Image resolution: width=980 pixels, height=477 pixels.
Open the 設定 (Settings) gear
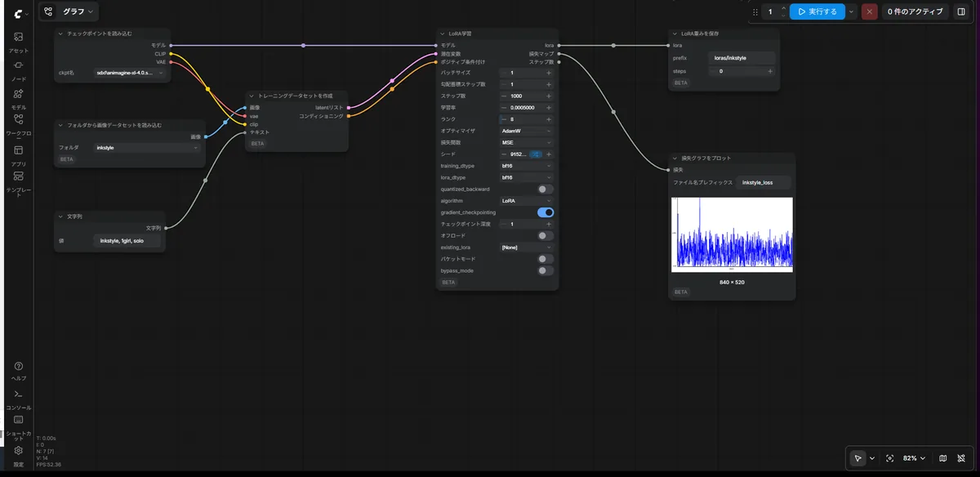[x=18, y=457]
